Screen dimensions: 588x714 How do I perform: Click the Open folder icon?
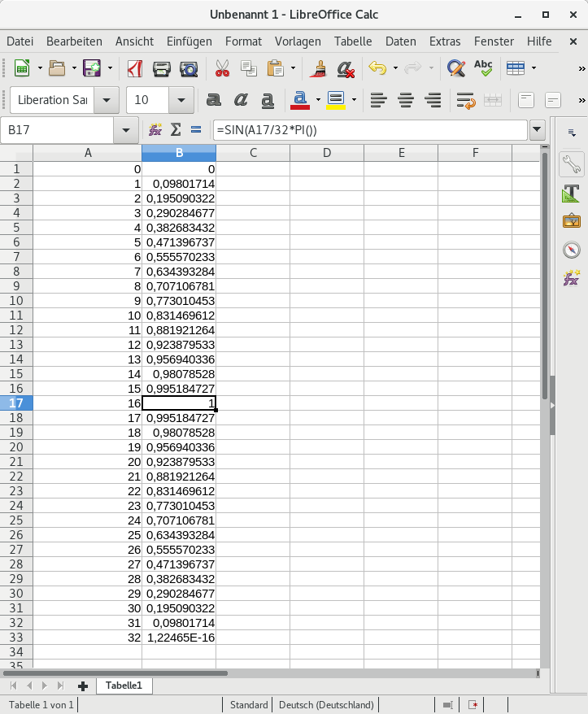pos(57,68)
